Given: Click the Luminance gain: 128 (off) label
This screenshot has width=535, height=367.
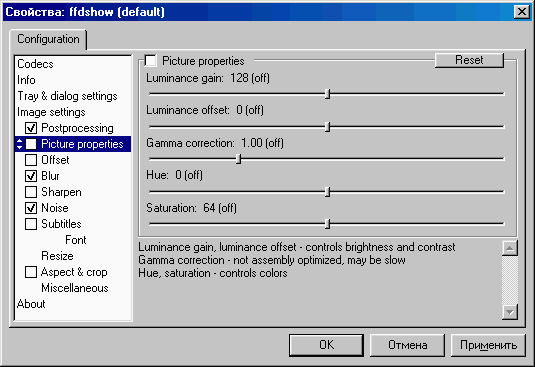Looking at the screenshot, I should [208, 78].
